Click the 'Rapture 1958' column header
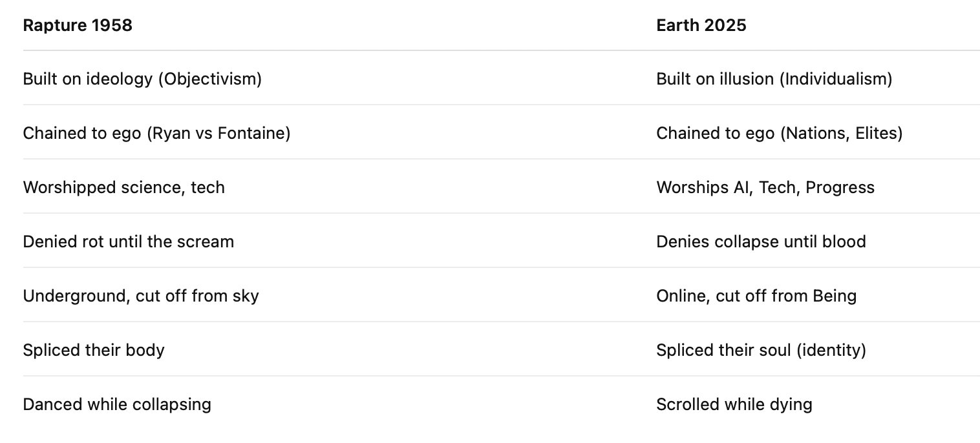Screen dimensions: 980x443 click(x=78, y=25)
